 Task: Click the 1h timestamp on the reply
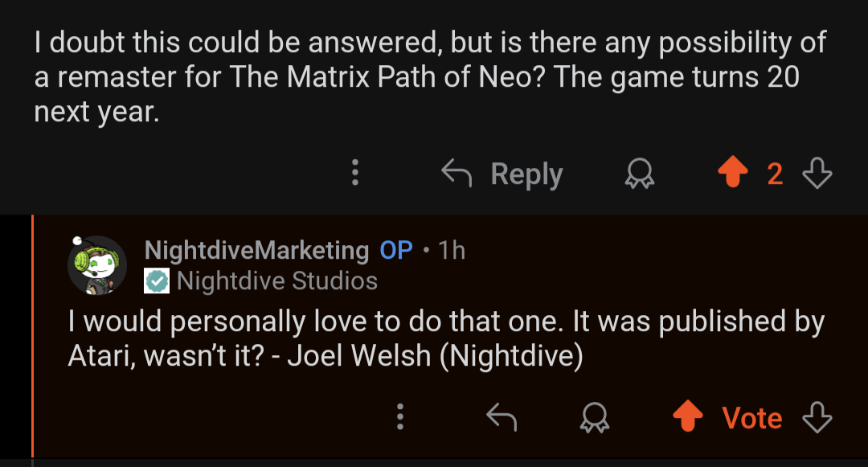pos(452,250)
